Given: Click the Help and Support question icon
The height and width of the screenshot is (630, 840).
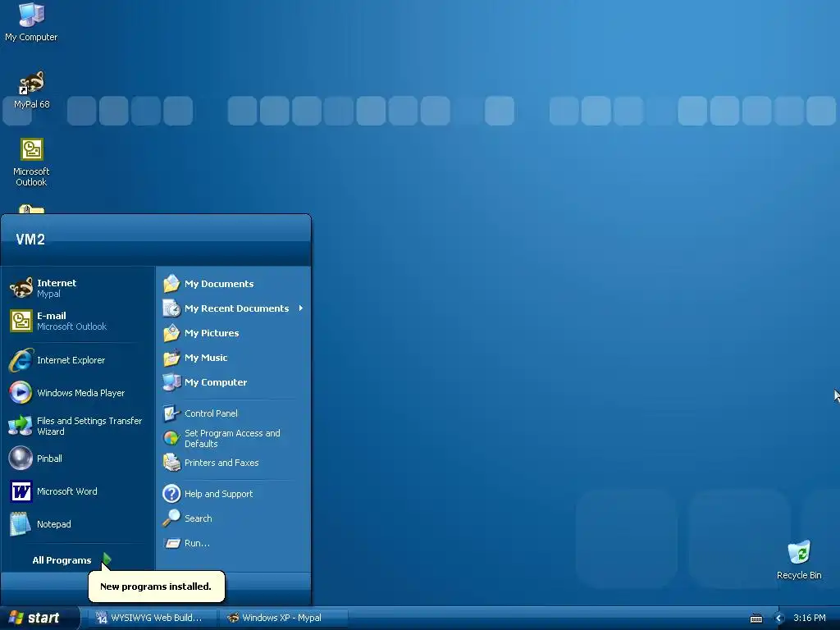Looking at the screenshot, I should [x=171, y=493].
